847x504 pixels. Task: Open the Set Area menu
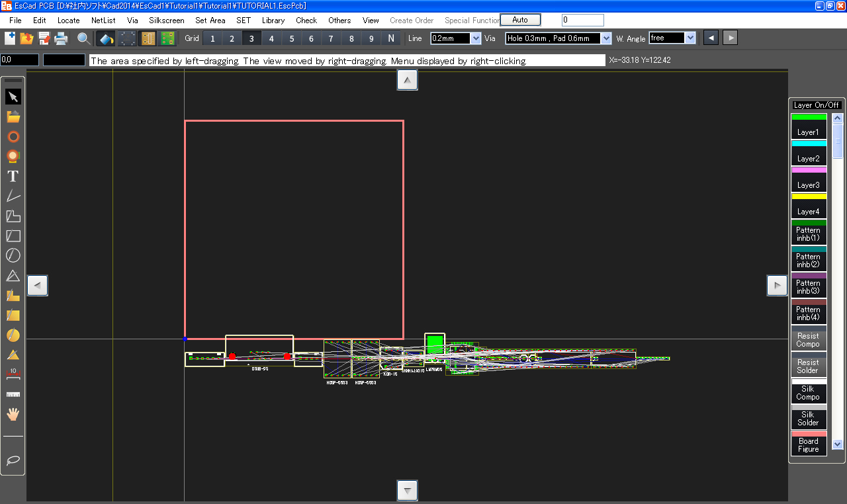point(210,21)
